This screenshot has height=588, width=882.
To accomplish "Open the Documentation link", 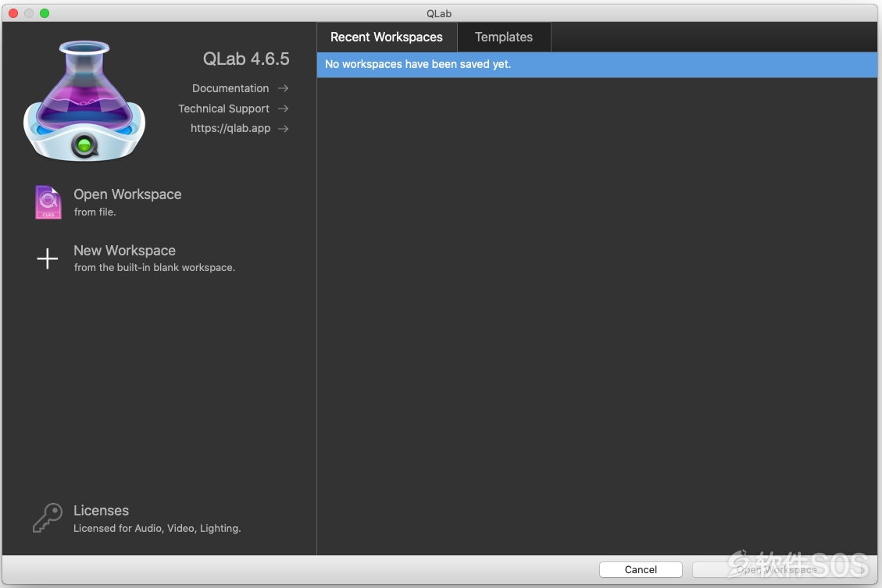I will pos(230,88).
